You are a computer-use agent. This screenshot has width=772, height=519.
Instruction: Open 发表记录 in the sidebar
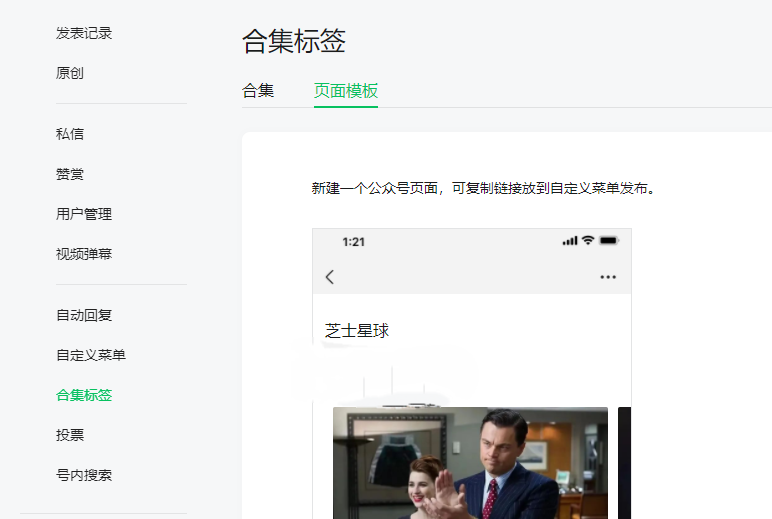84,33
